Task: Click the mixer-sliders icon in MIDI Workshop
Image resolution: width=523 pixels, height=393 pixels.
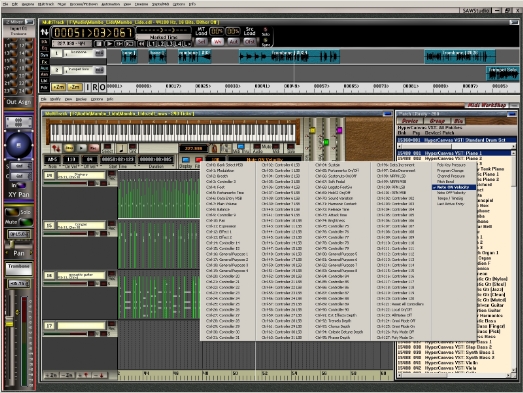Action: [x=56, y=148]
